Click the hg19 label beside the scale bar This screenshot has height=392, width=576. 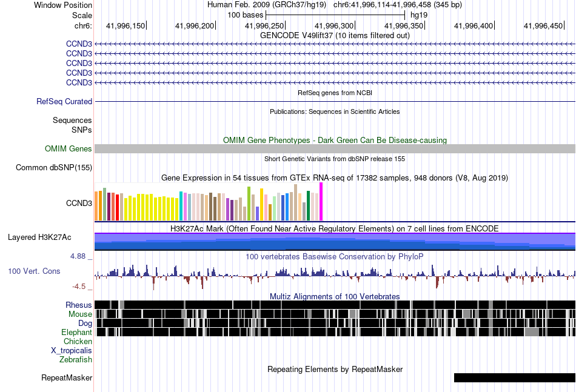pyautogui.click(x=419, y=15)
